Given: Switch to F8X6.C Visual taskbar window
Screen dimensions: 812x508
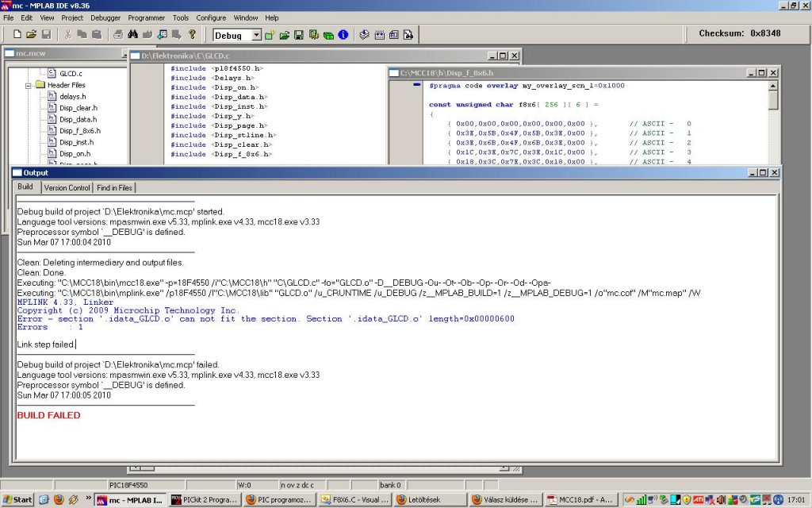Looking at the screenshot, I should coord(354,500).
